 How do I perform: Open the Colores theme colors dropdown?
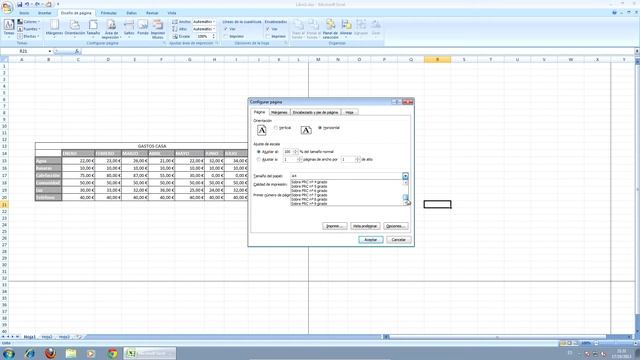coord(29,22)
